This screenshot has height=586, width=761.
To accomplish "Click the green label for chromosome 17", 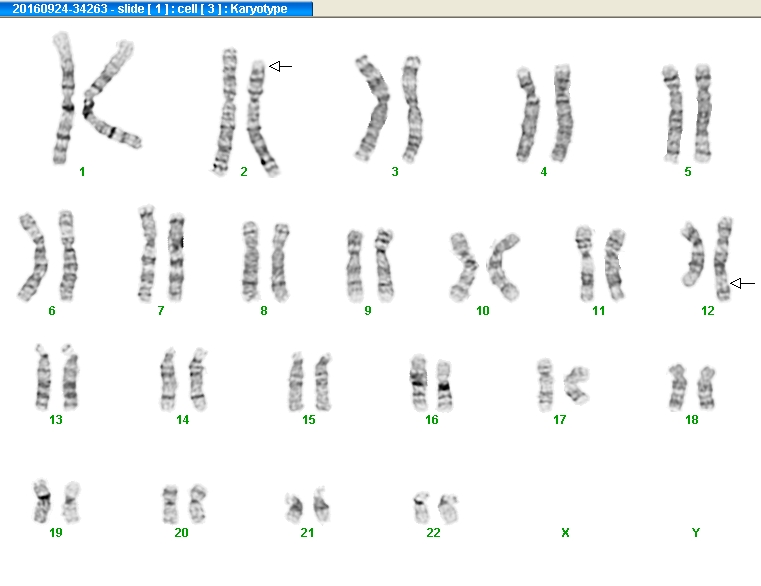I will coord(560,419).
